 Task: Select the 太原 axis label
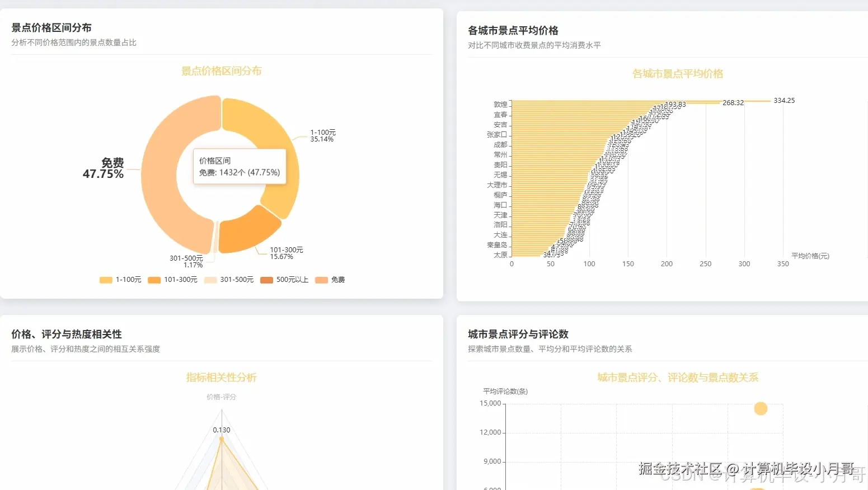click(500, 255)
